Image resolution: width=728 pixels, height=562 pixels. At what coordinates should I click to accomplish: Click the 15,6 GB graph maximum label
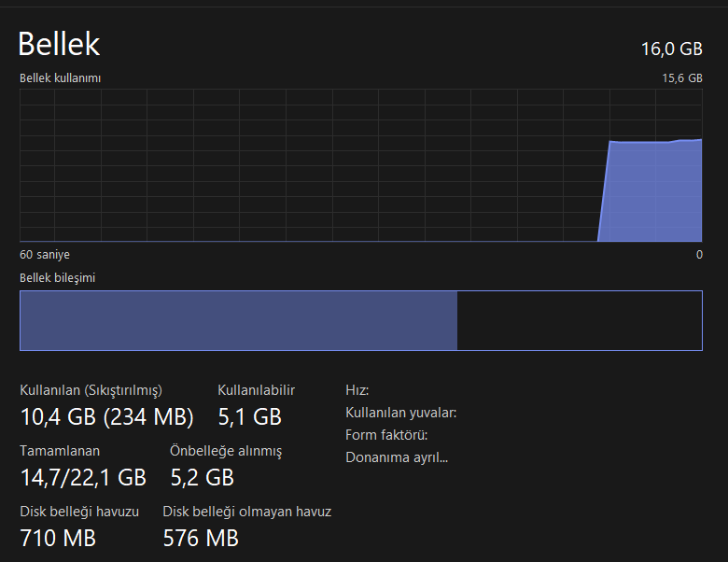pos(681,78)
